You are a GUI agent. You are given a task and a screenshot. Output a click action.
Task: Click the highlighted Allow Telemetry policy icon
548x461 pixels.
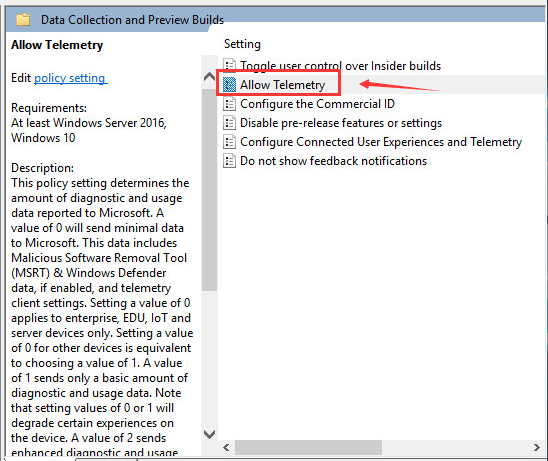pyautogui.click(x=229, y=85)
